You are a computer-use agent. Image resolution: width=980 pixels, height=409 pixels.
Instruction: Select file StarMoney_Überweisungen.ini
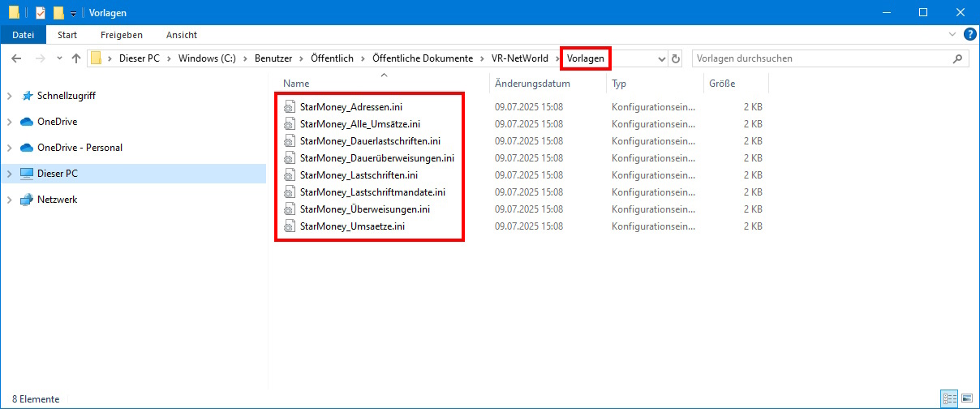point(365,209)
